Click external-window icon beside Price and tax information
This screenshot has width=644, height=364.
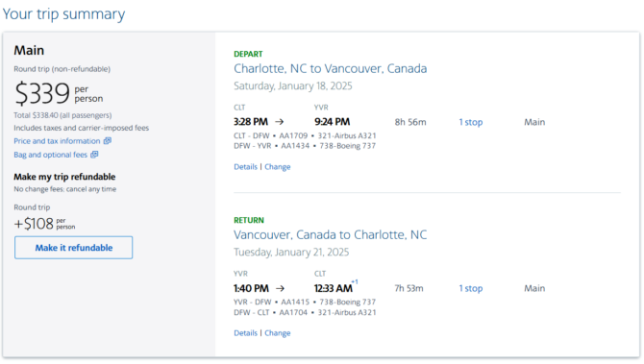(x=108, y=141)
